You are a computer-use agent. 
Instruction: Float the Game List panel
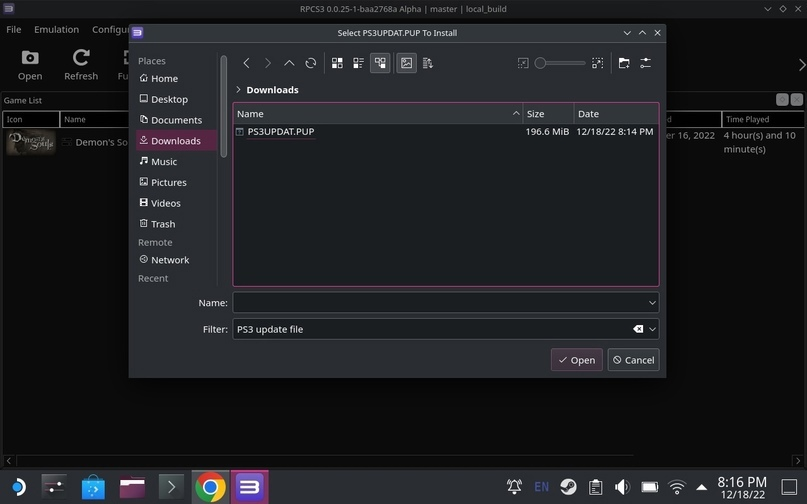pos(782,100)
